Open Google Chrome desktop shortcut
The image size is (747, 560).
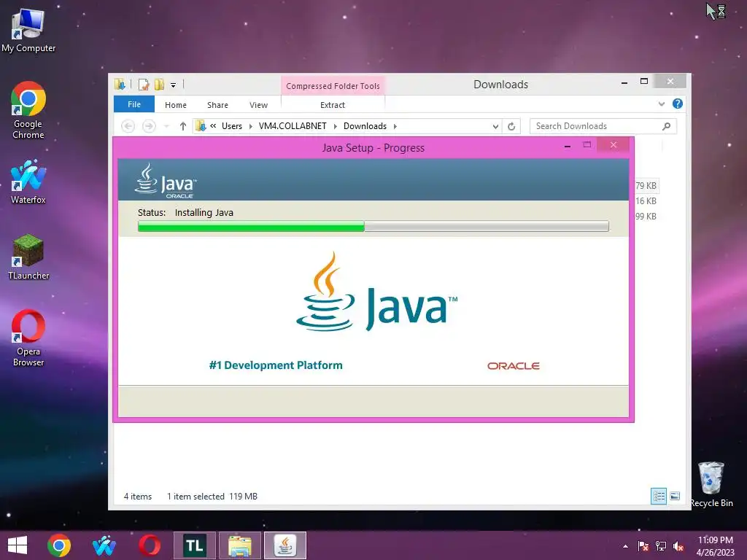28,111
